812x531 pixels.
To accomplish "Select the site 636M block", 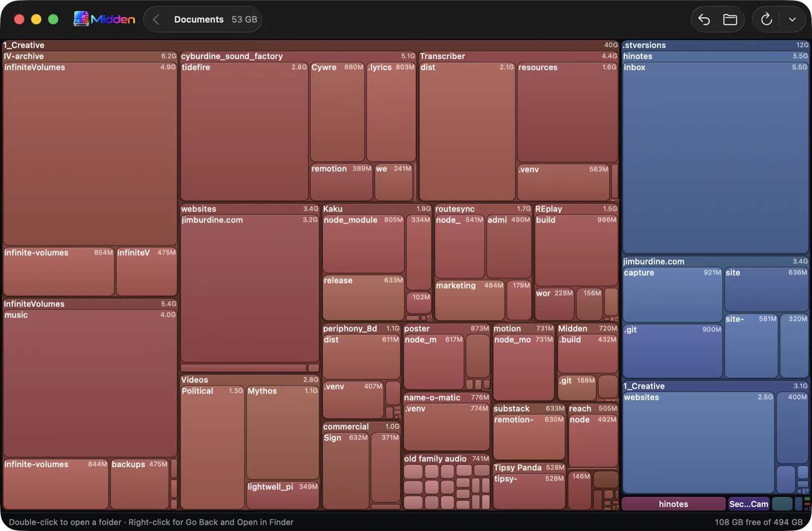I will tap(766, 290).
